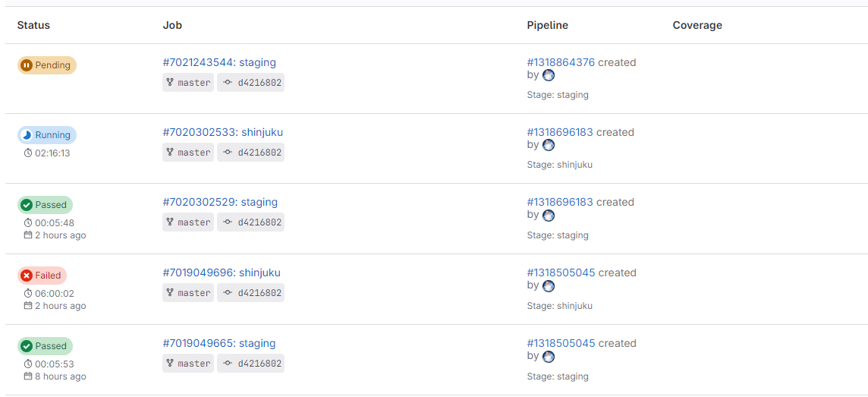Click user avatar in running shinjuku job row
The image size is (868, 397).
click(x=548, y=145)
